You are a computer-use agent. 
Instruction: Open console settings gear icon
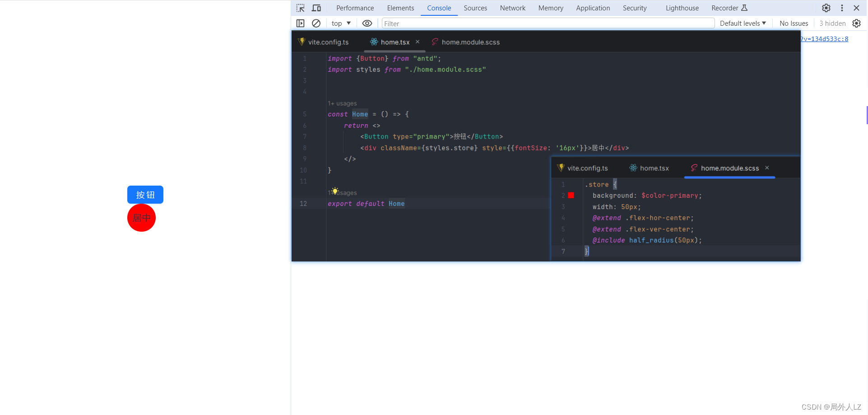coord(856,23)
